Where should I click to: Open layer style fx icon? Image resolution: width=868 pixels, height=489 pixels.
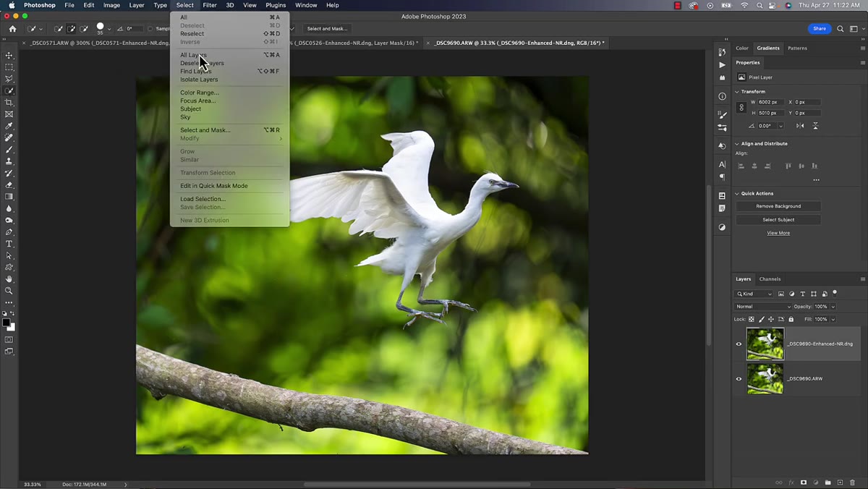(791, 482)
